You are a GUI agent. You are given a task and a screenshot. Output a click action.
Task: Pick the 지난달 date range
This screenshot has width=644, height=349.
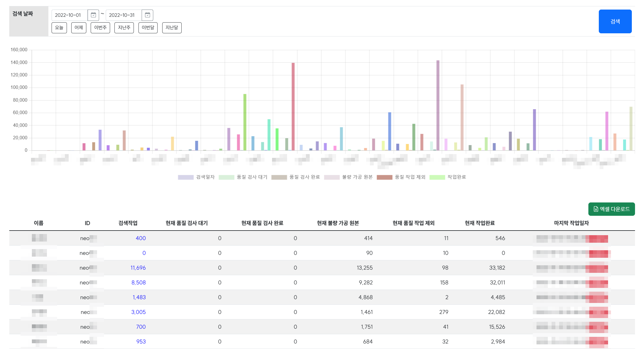(x=172, y=28)
